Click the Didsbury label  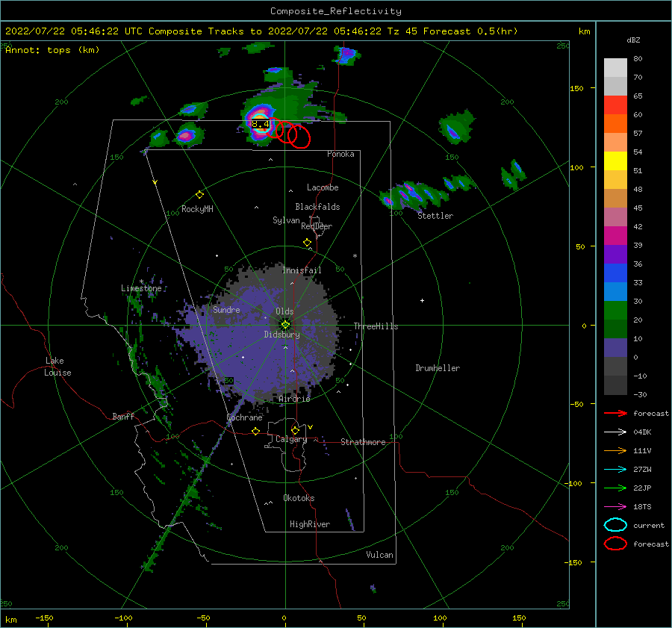click(x=282, y=335)
